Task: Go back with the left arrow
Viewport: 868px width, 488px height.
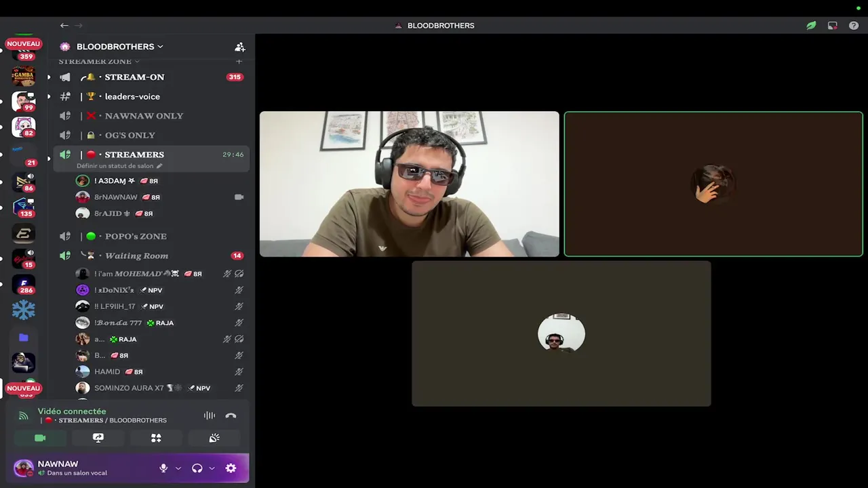Action: pyautogui.click(x=64, y=26)
